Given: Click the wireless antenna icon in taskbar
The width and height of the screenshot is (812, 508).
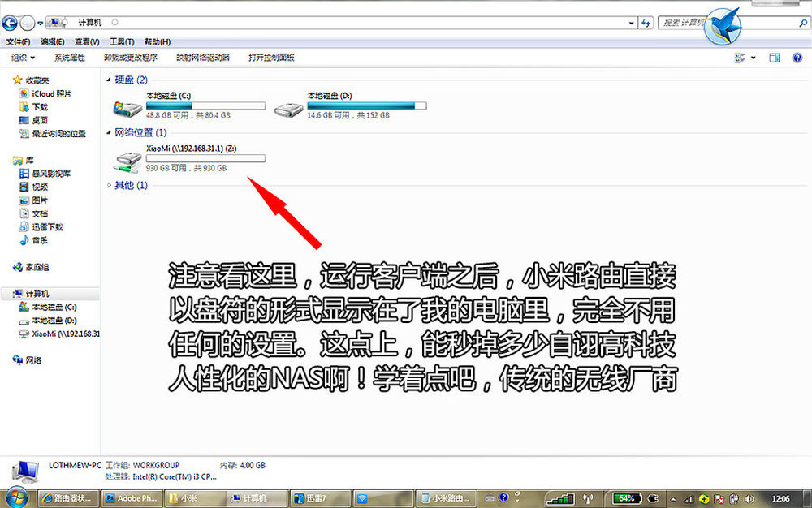Looking at the screenshot, I should [x=588, y=499].
